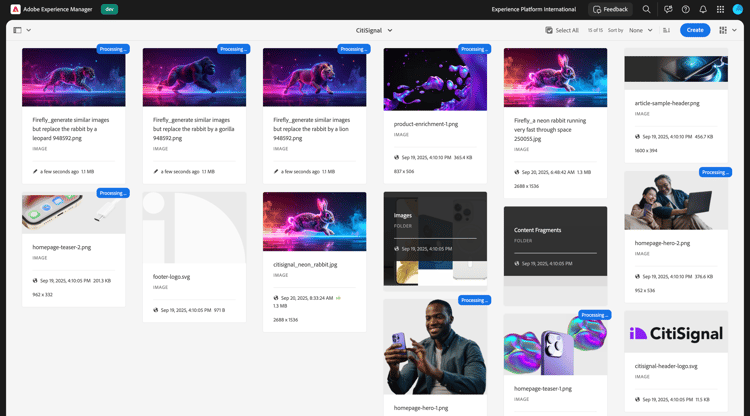This screenshot has height=416, width=750.
Task: Click Processing badge on gorilla card
Action: click(x=233, y=49)
